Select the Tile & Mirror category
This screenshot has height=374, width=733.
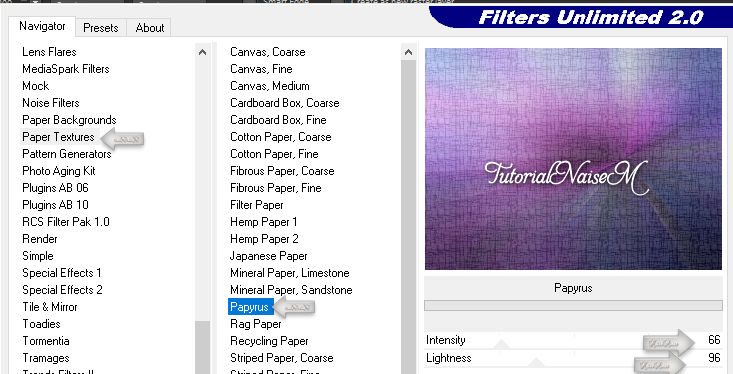(x=50, y=307)
